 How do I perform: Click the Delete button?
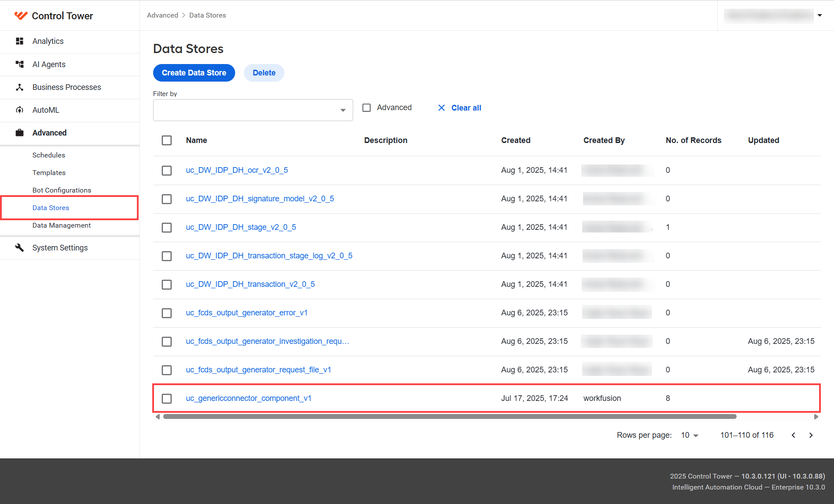click(x=264, y=73)
